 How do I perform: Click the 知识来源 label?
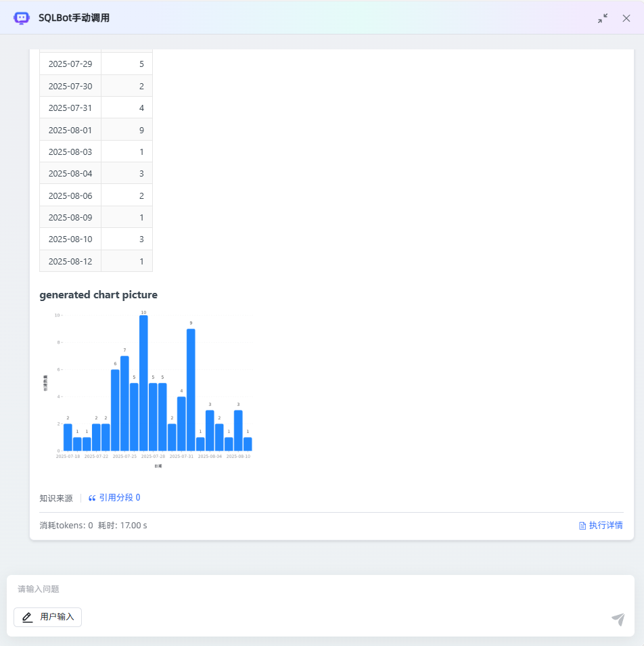[x=56, y=497]
